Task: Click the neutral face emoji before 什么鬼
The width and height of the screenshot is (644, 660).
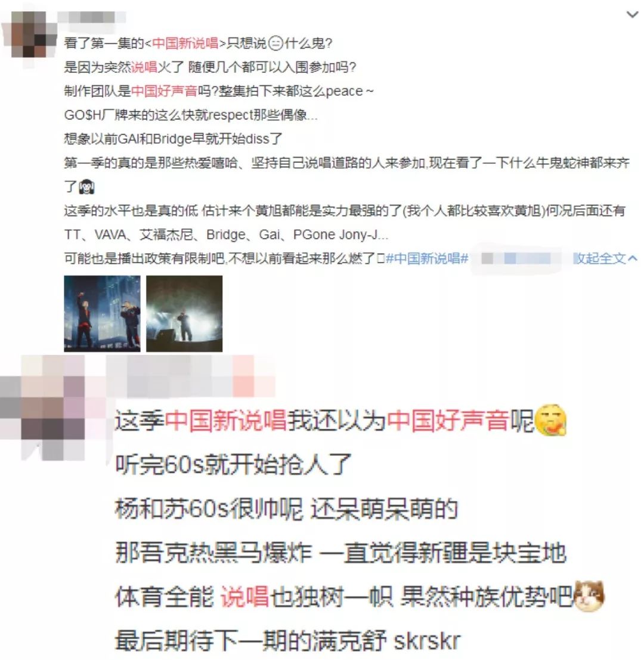Action: tap(275, 44)
